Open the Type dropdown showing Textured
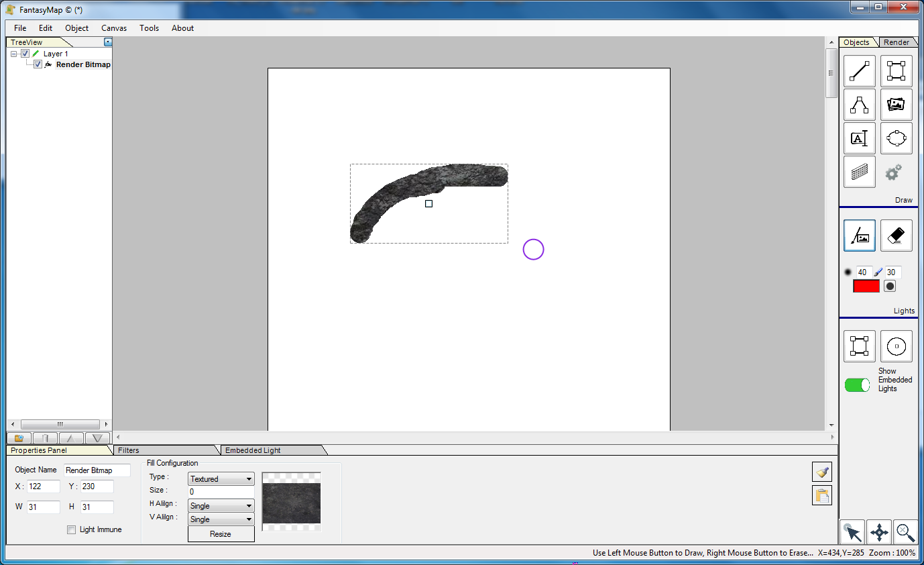Image resolution: width=924 pixels, height=565 pixels. click(x=221, y=479)
